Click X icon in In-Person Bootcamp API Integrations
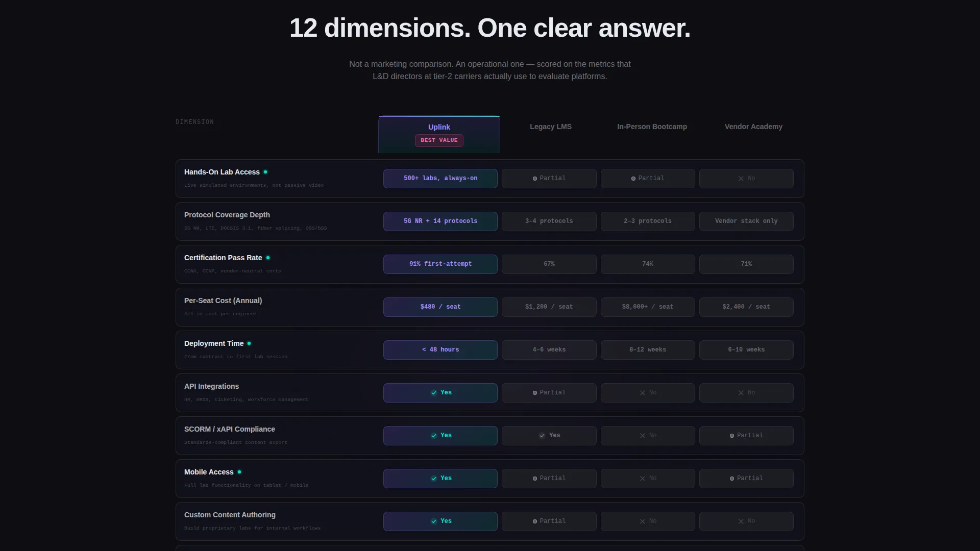Screen dimensions: 980x551 tap(643, 393)
